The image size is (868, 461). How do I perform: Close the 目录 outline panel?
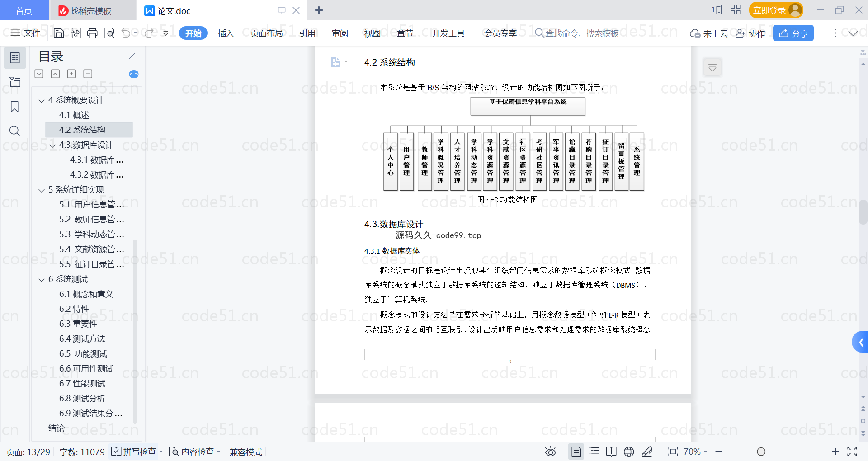132,56
